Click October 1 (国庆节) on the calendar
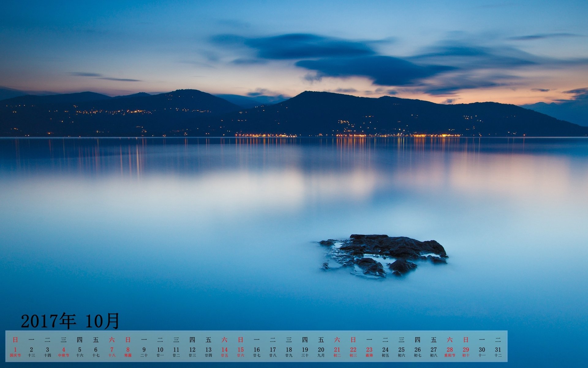The width and height of the screenshot is (588, 368). (x=15, y=350)
